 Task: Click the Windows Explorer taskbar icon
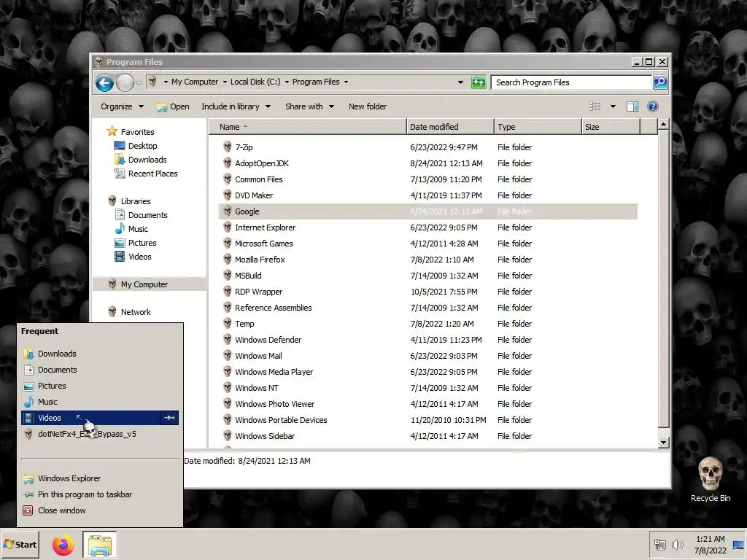tap(99, 545)
